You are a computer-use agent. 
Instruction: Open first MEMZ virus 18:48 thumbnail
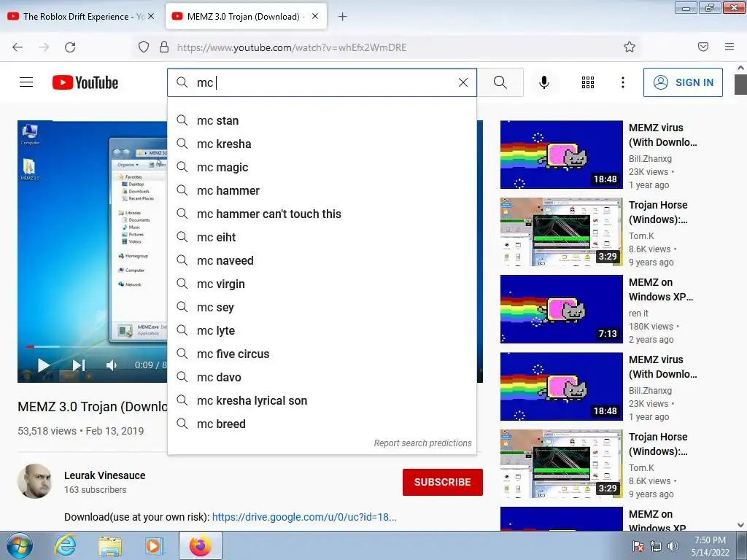tap(561, 155)
